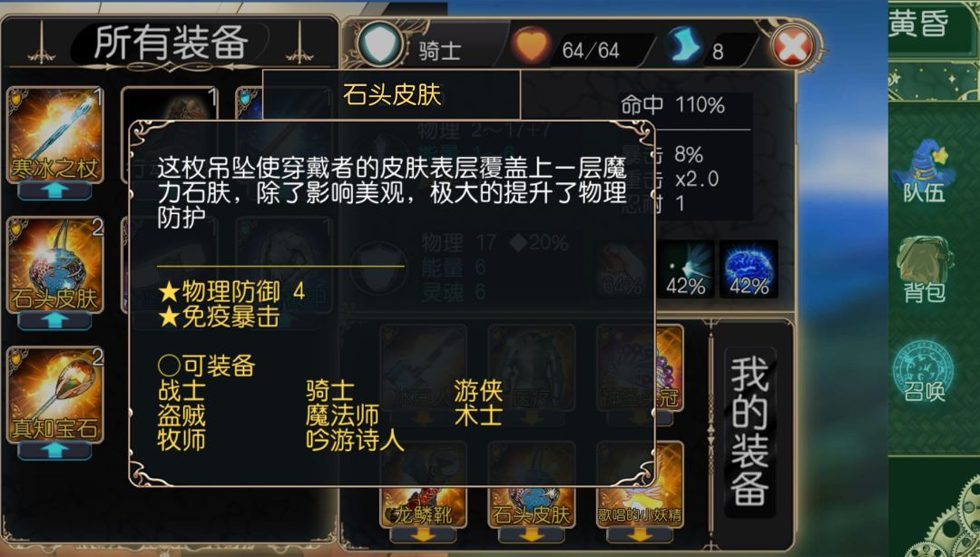Screen dimensions: 980x557
Task: Click the green 42% spark skill icon
Action: pyautogui.click(x=686, y=269)
